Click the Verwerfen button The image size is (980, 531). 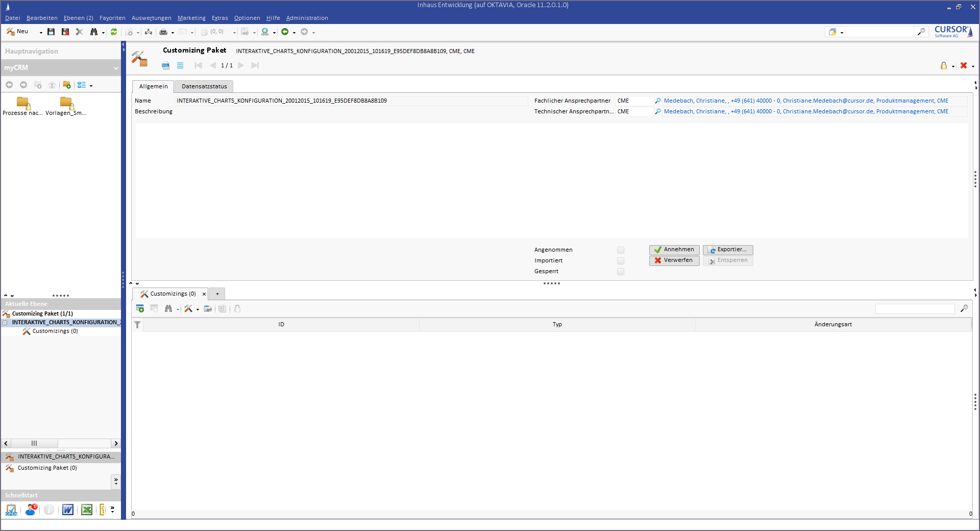click(x=674, y=260)
